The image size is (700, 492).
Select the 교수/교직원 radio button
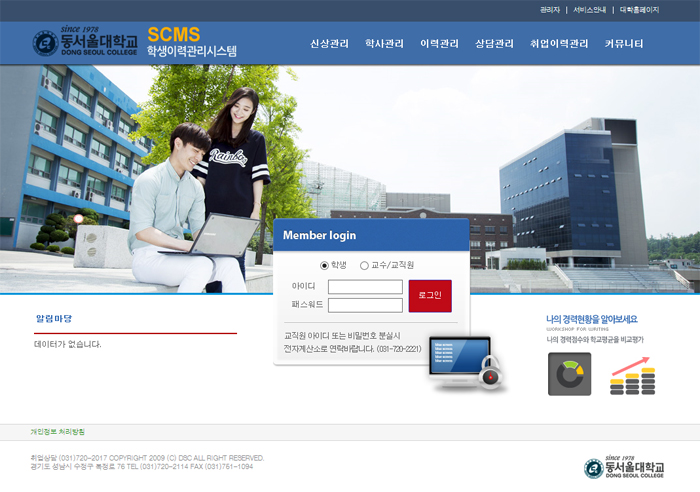364,265
